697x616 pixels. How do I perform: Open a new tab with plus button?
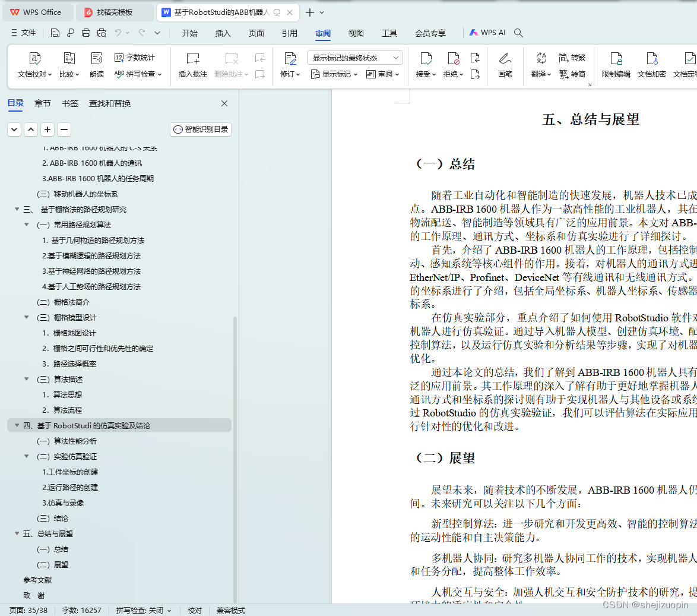[310, 12]
